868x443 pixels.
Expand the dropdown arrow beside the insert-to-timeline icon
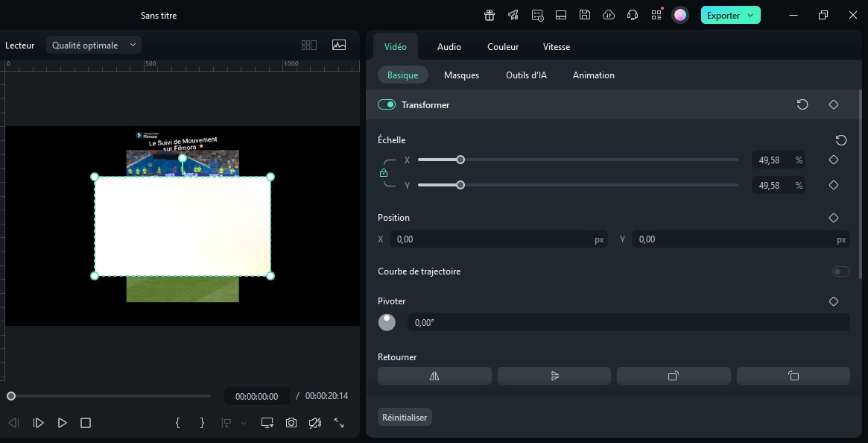point(243,423)
